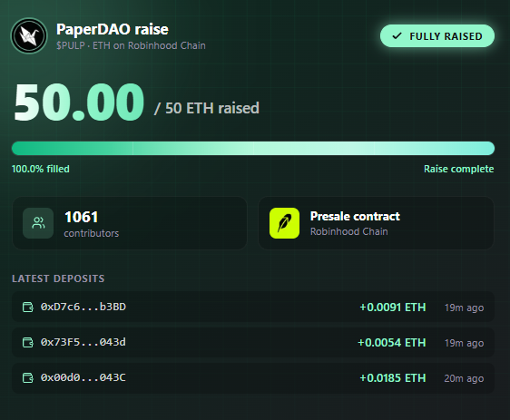This screenshot has width=510, height=420.
Task: Click the PaperDAO raise title
Action: [113, 29]
